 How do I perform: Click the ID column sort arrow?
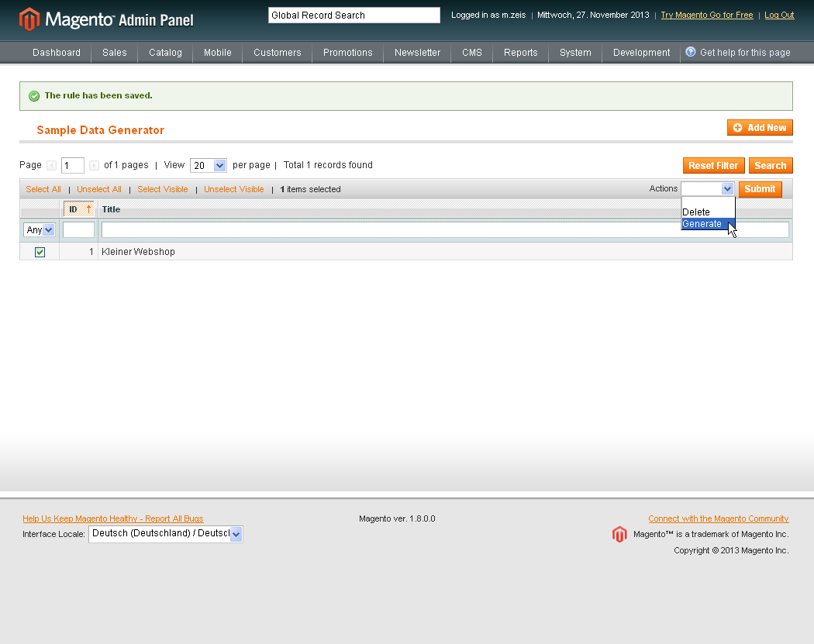pos(88,209)
